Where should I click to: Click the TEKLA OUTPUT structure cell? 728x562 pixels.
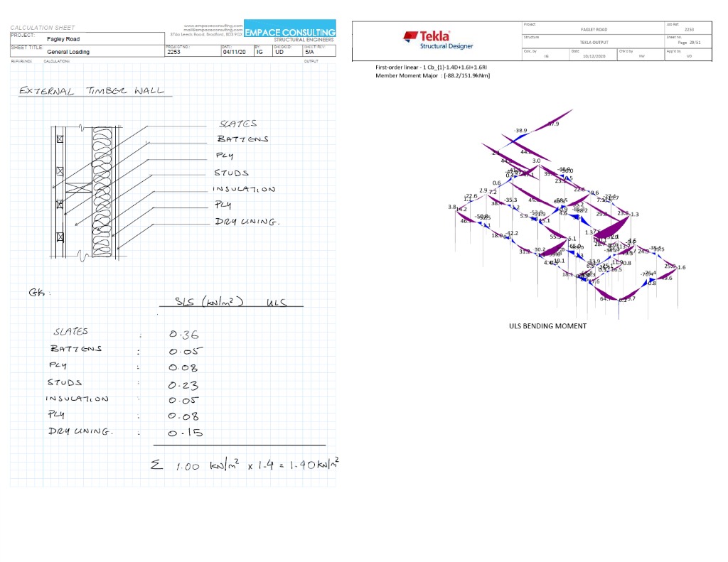pyautogui.click(x=594, y=40)
